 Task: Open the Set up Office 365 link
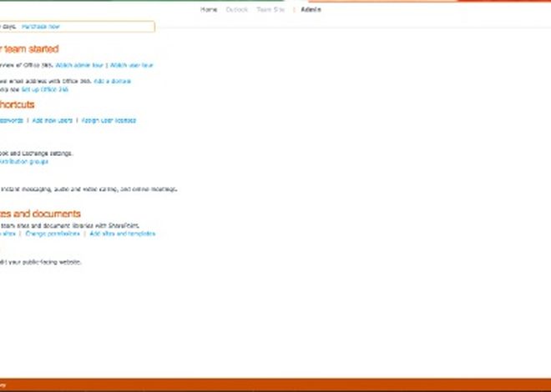(44, 89)
